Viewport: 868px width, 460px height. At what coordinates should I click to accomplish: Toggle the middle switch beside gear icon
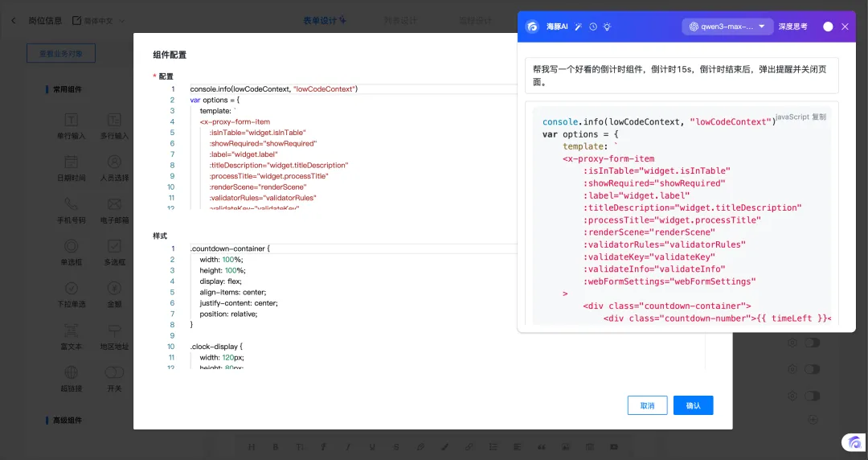pyautogui.click(x=812, y=369)
